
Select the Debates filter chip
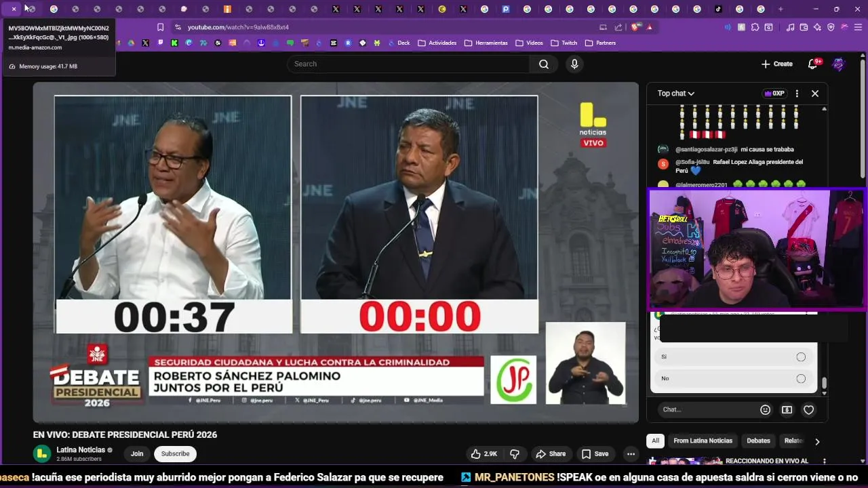tap(758, 441)
